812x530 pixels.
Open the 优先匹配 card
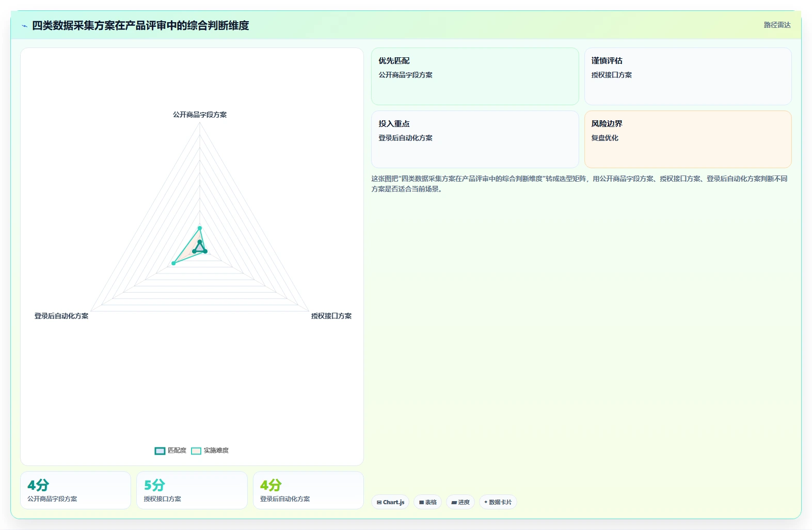pyautogui.click(x=475, y=76)
